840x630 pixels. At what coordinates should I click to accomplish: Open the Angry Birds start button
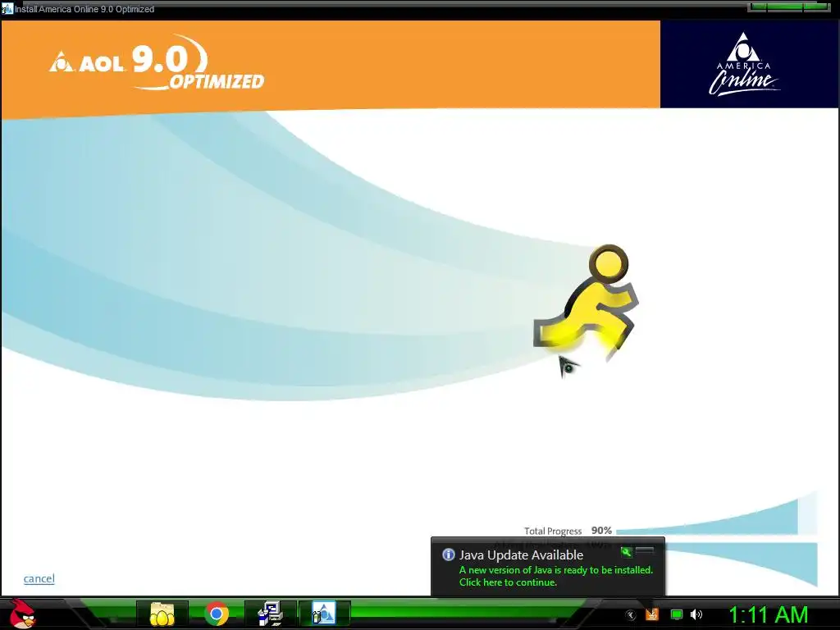(22, 614)
